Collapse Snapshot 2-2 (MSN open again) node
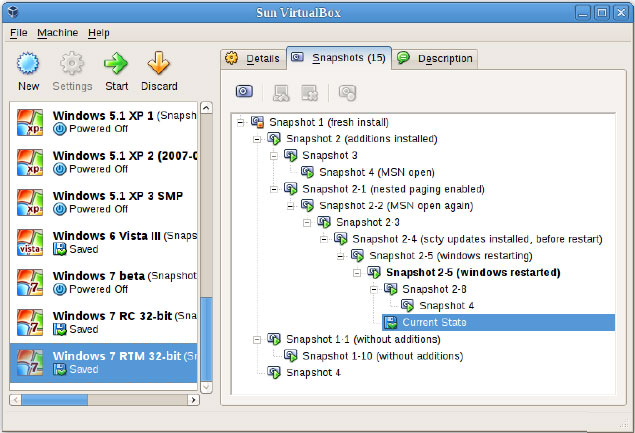Screen dimensions: 635x433 click(290, 206)
